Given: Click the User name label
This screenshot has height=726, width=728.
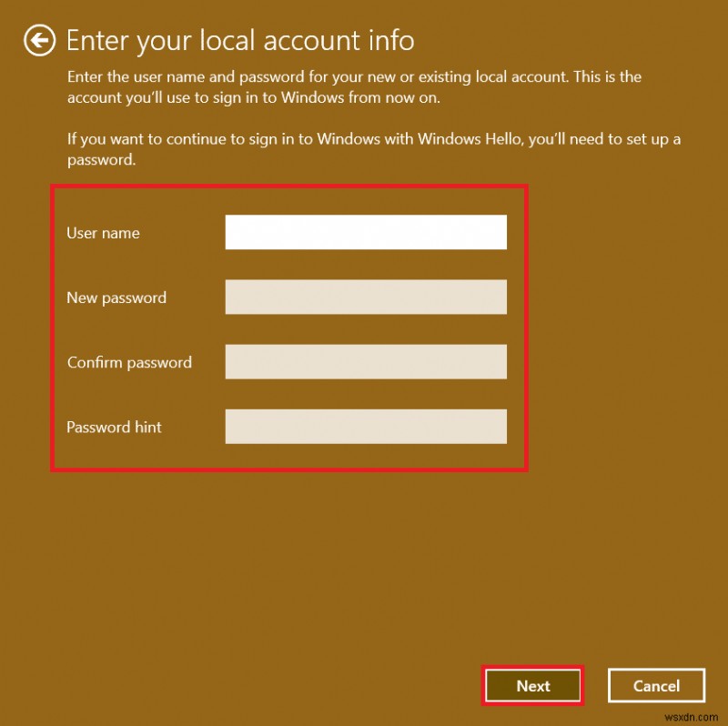Looking at the screenshot, I should [x=103, y=233].
